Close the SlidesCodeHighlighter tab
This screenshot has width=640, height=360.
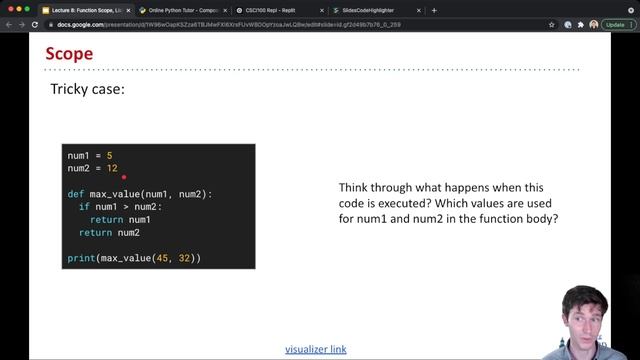point(418,11)
